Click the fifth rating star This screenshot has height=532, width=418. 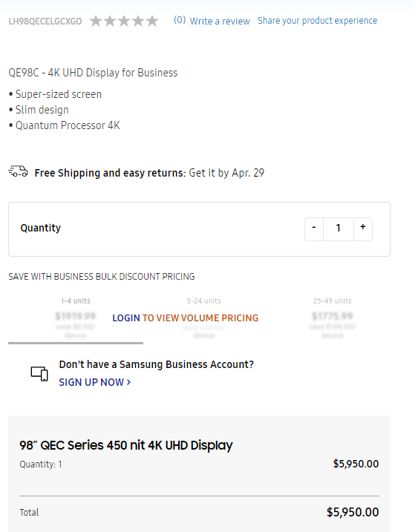[152, 21]
